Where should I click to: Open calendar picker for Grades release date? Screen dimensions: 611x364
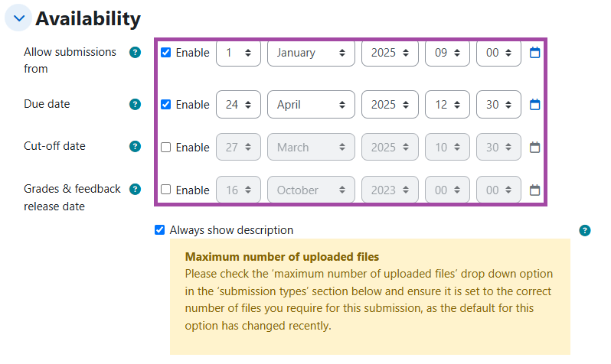(x=534, y=190)
